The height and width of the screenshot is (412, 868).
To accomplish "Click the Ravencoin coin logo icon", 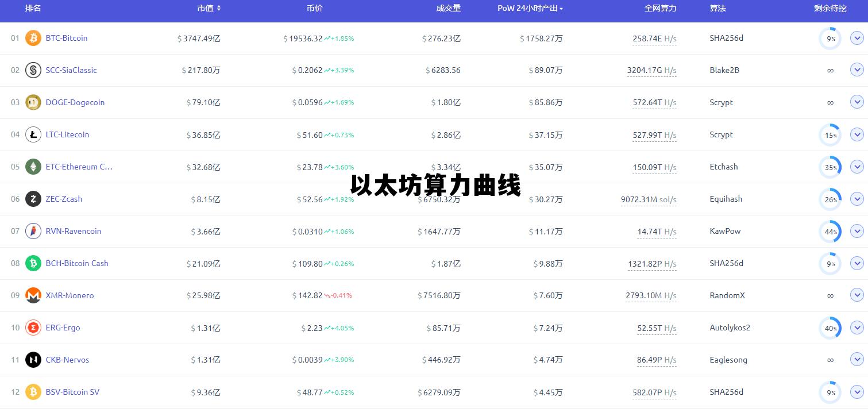I will click(33, 230).
